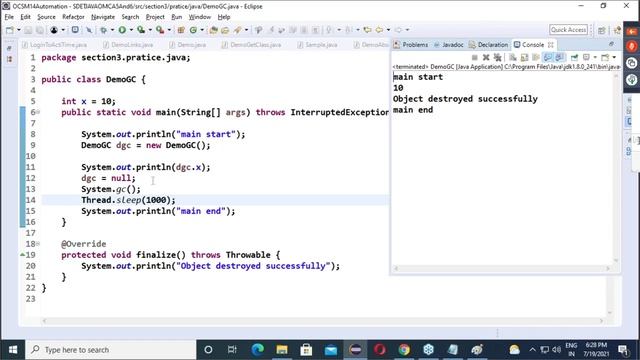Click the Debug bug icon in toolbar
The width and height of the screenshot is (640, 360).
(x=104, y=30)
